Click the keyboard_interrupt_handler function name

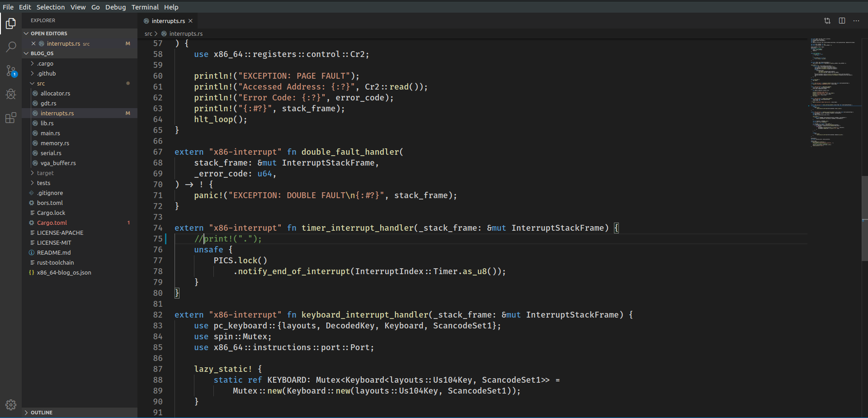coord(365,315)
